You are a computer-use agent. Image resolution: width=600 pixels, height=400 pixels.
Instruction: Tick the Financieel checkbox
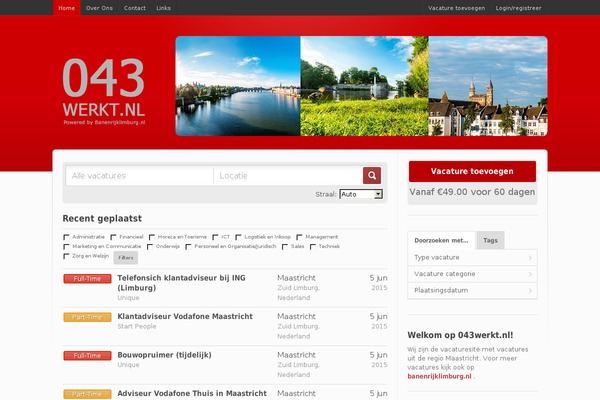tap(113, 237)
